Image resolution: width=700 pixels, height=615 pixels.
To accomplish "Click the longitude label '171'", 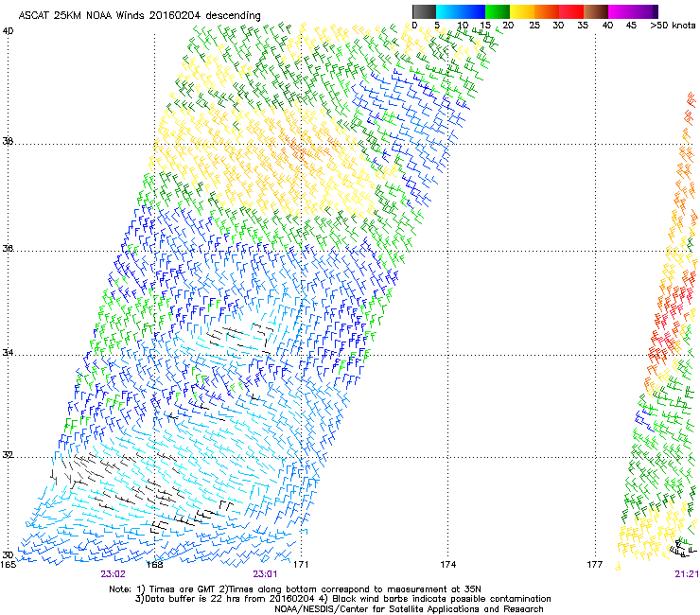I will (x=301, y=565).
